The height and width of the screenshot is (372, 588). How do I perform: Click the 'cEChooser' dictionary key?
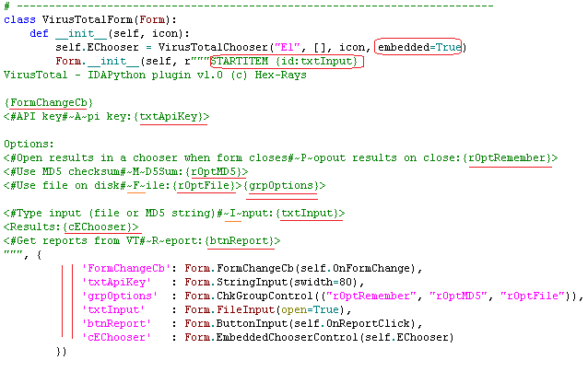click(117, 338)
